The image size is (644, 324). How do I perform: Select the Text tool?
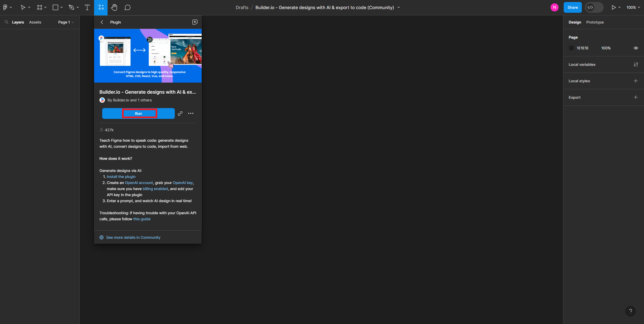coord(87,7)
